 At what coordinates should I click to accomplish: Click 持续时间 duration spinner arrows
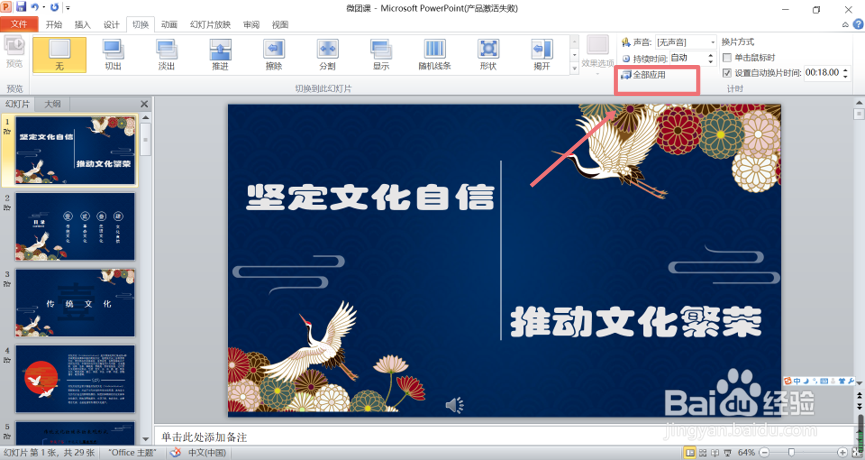(x=711, y=58)
